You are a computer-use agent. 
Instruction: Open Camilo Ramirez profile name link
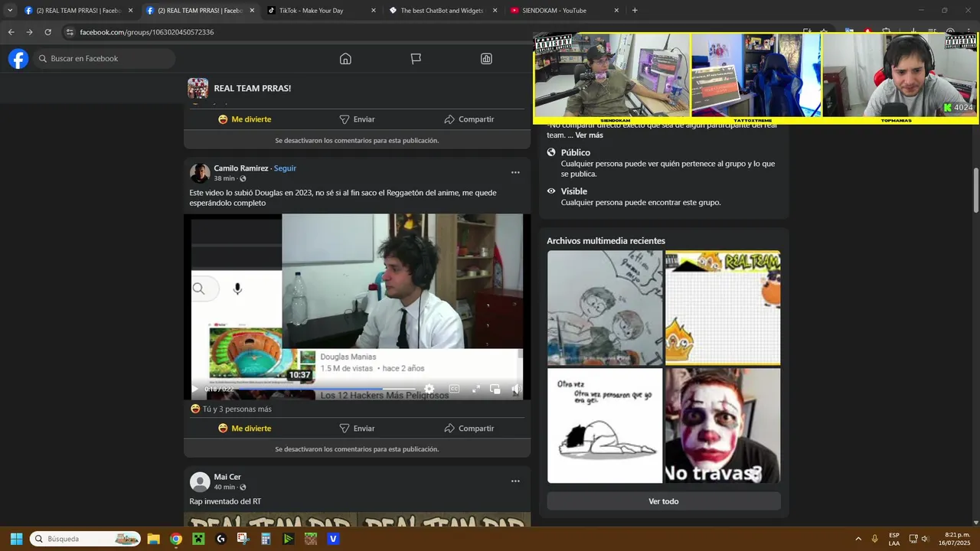click(241, 168)
